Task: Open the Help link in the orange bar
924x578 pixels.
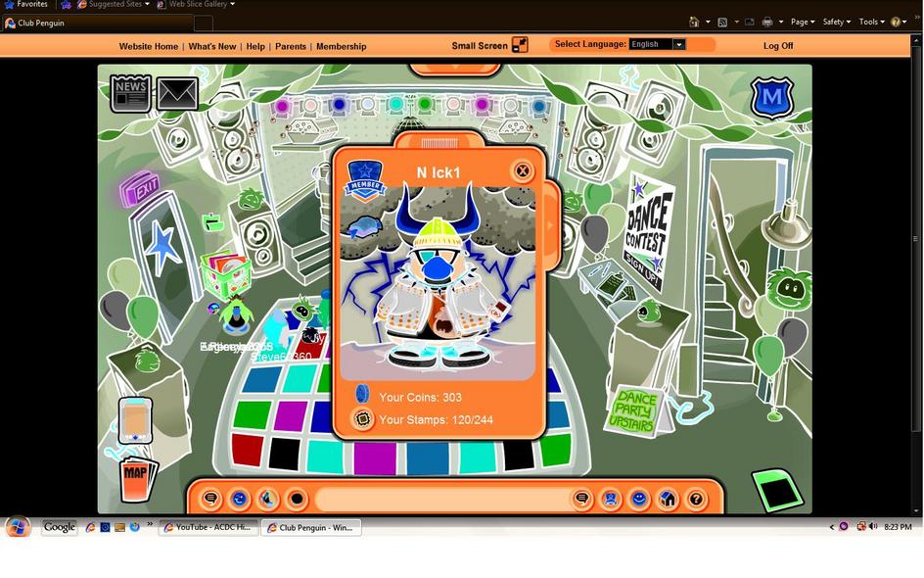Action: (x=255, y=46)
